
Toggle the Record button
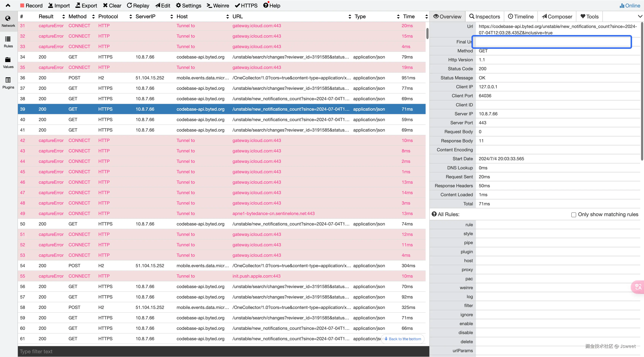[31, 6]
